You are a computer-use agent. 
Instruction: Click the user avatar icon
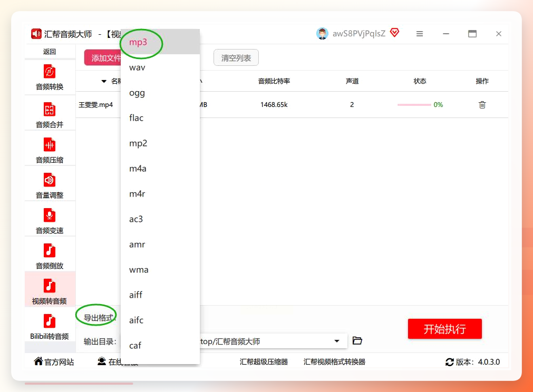(x=322, y=33)
